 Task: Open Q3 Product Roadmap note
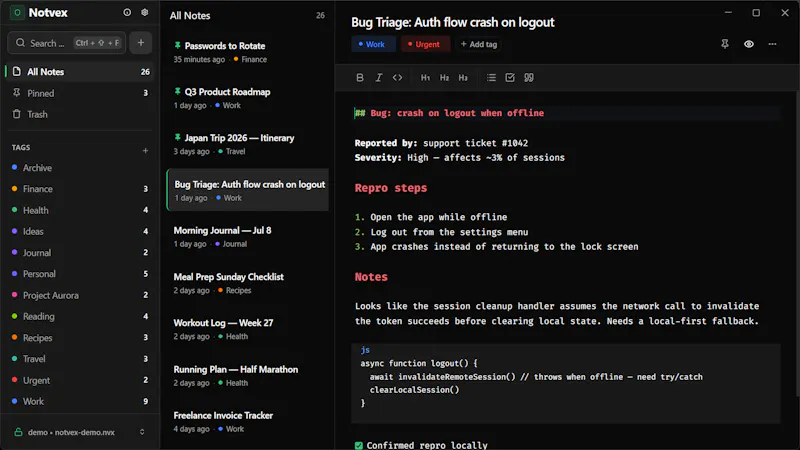(248, 98)
